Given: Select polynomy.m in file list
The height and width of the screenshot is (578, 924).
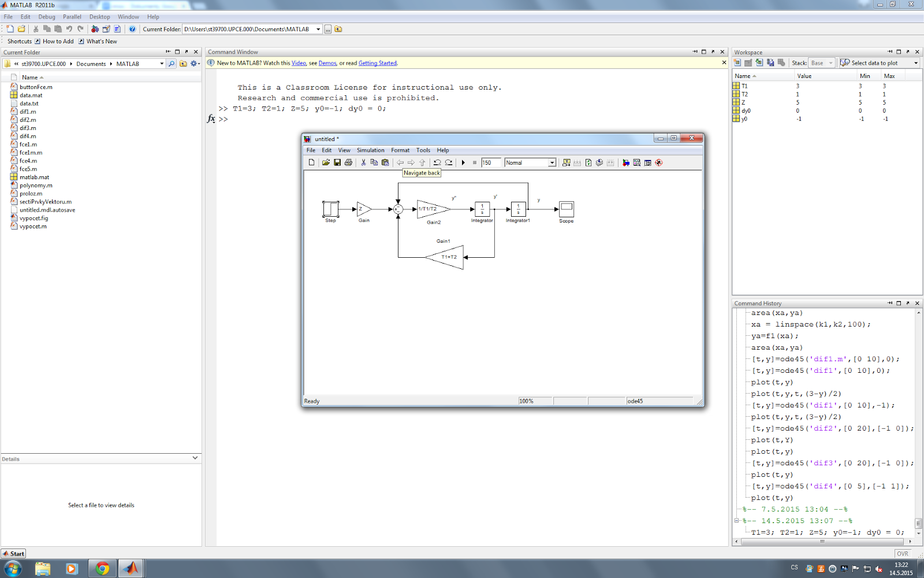Looking at the screenshot, I should (36, 186).
